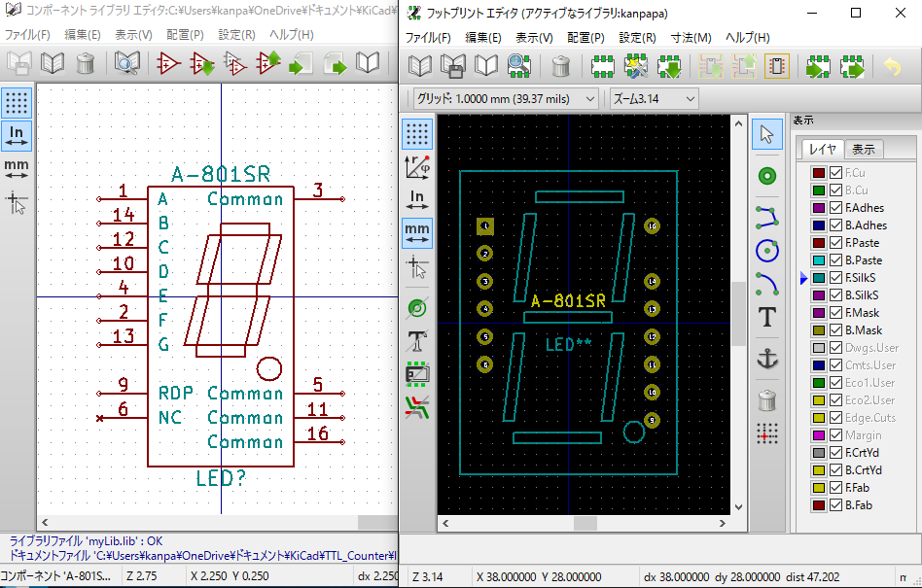Switch to the 表示 tab in layers panel
The width and height of the screenshot is (922, 588).
[865, 149]
